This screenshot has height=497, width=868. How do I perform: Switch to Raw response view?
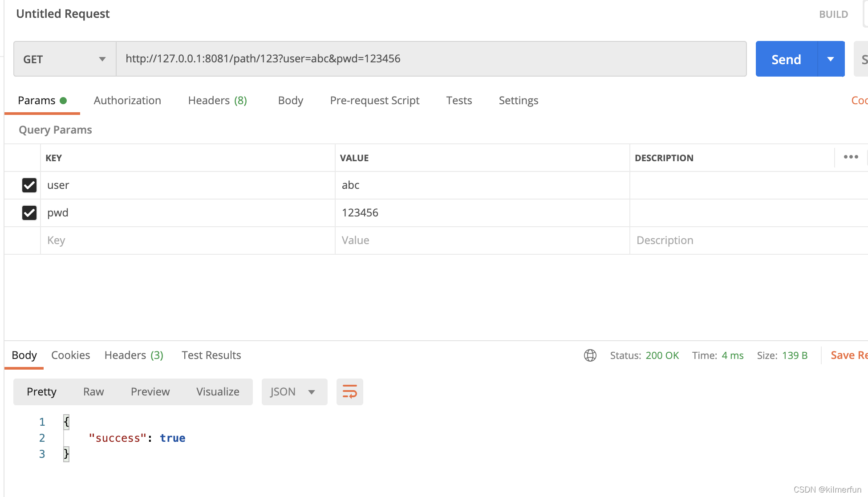93,392
